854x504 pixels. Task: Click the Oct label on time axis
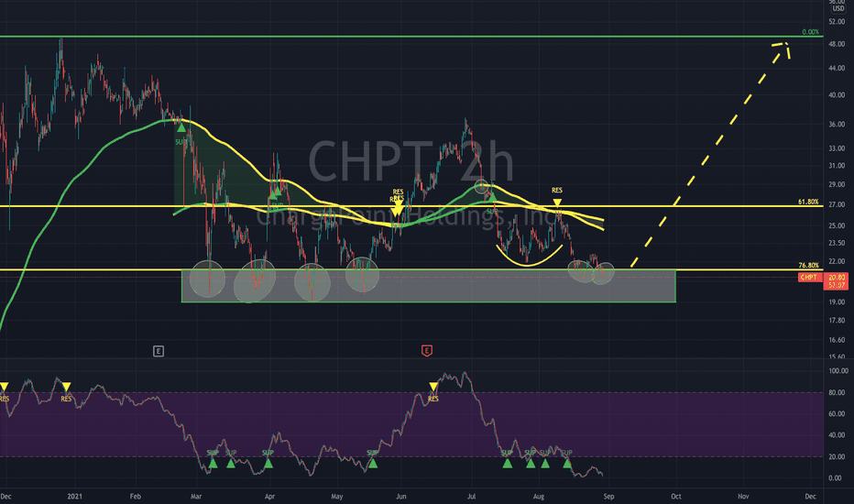676,497
